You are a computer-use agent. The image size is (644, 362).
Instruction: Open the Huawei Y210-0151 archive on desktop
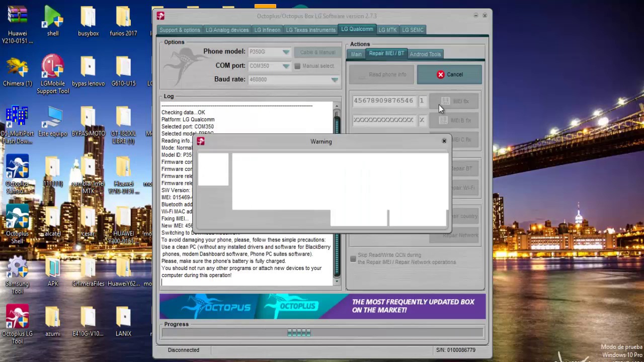pyautogui.click(x=18, y=24)
